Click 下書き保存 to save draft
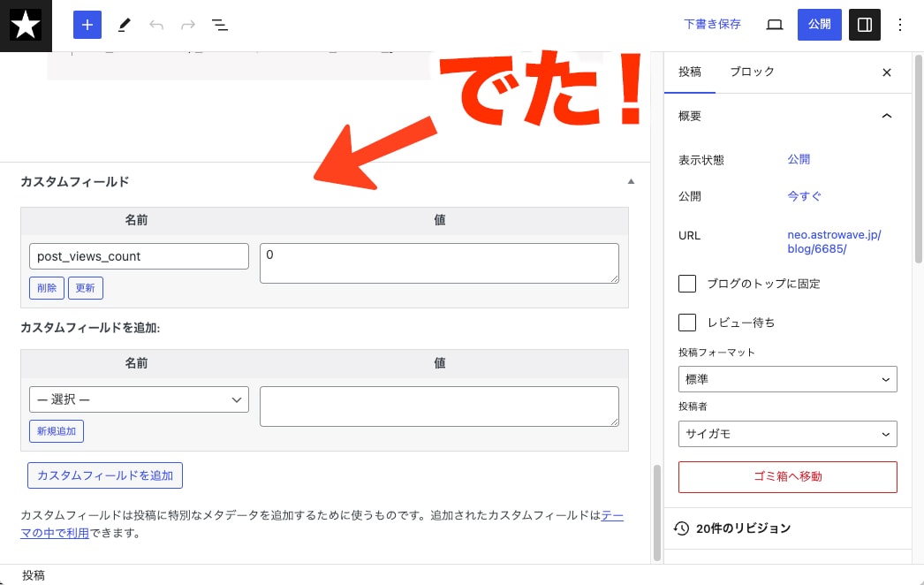 (x=713, y=24)
